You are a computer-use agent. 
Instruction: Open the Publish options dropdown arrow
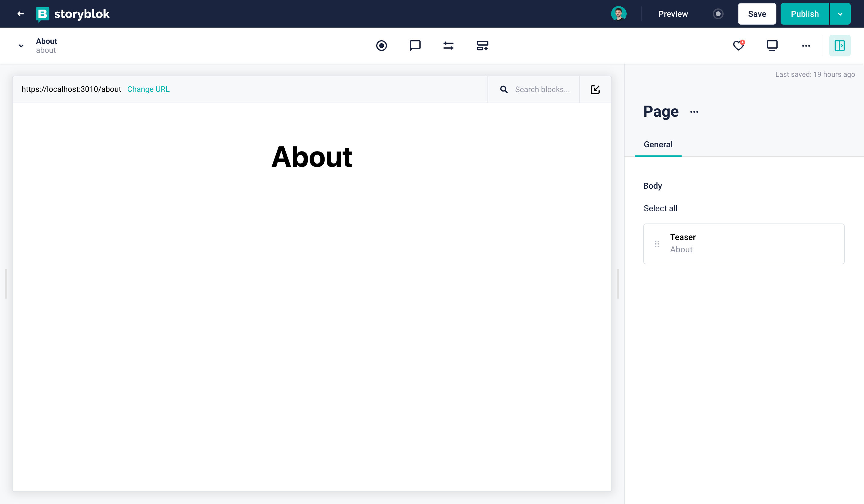(x=840, y=14)
